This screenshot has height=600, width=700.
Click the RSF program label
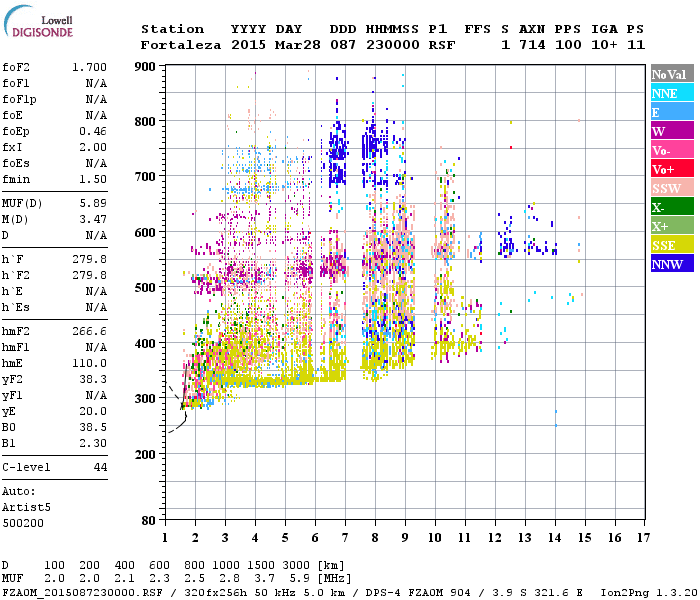[x=442, y=45]
